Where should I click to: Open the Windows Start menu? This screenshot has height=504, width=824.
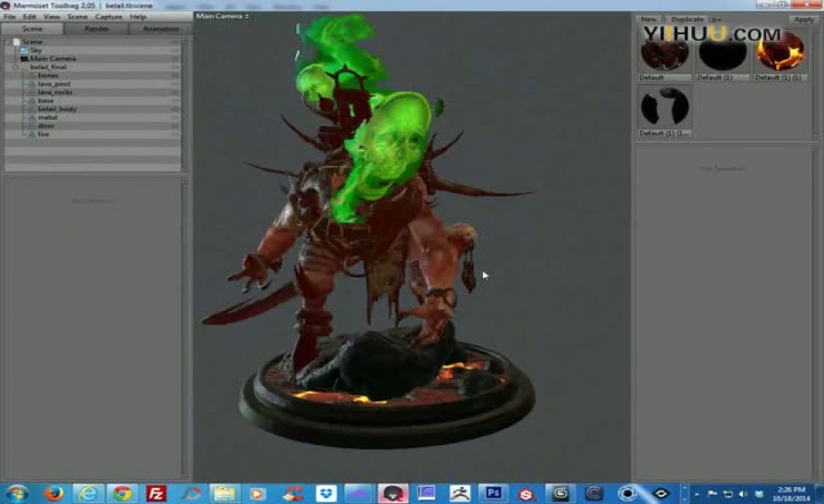(x=17, y=494)
